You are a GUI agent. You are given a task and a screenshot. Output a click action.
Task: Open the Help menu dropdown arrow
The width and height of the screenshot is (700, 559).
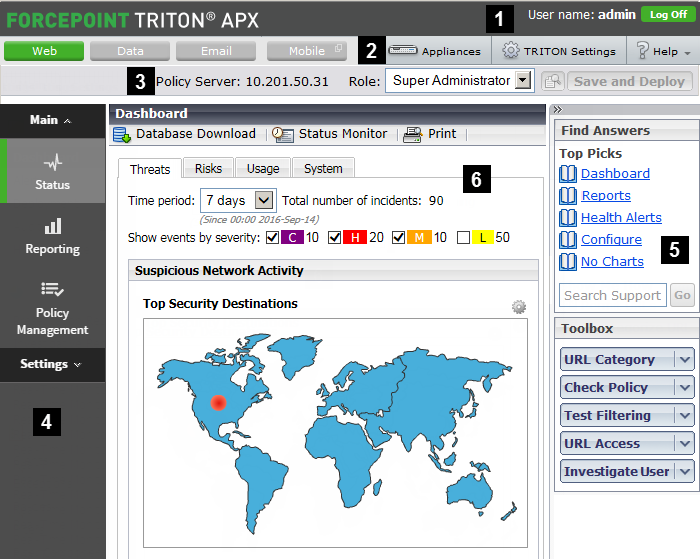point(688,53)
